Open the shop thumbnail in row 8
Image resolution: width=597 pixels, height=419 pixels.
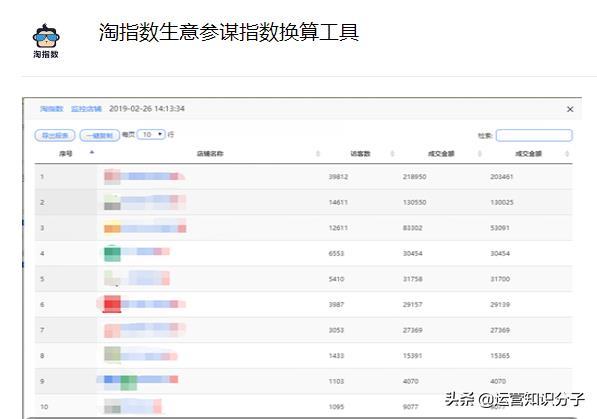112,354
